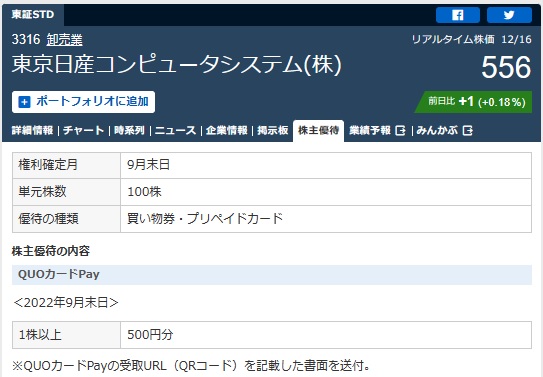Click the 優待の種類 table header cell

coord(66,219)
